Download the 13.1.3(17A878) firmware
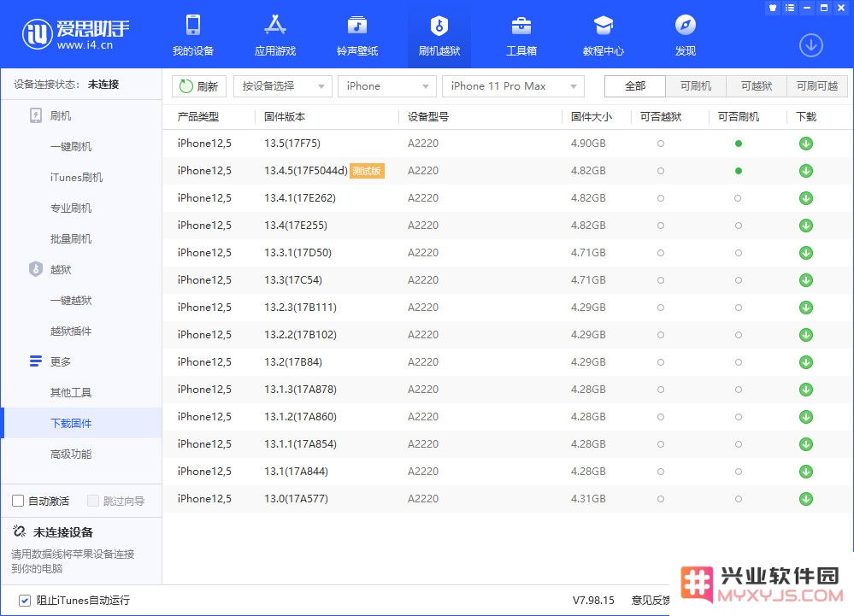This screenshot has height=616, width=854. [x=806, y=390]
